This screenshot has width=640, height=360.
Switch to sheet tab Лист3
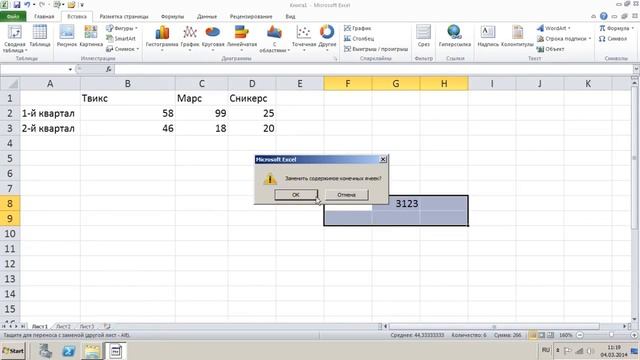point(87,327)
